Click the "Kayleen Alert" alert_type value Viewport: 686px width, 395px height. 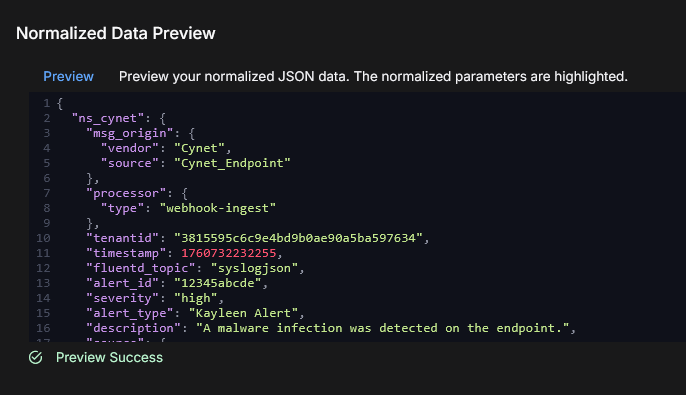243,313
